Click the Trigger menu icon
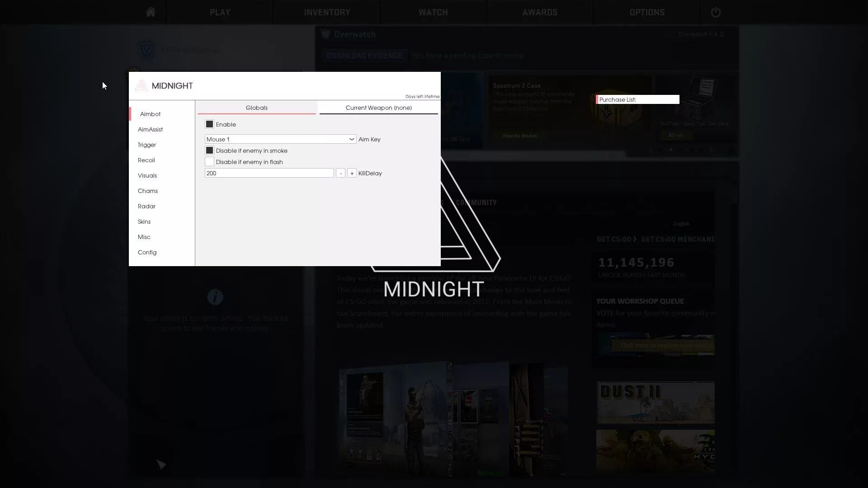The image size is (868, 488). point(147,144)
